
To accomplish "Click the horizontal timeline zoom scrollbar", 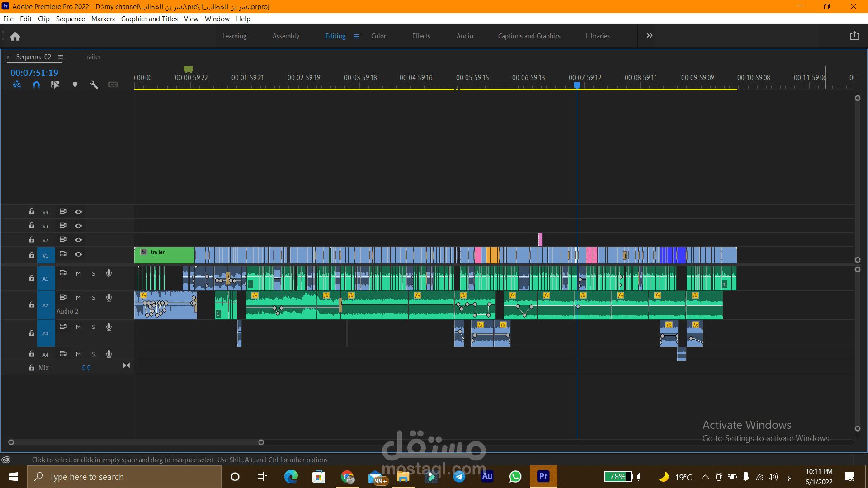I will (136, 442).
